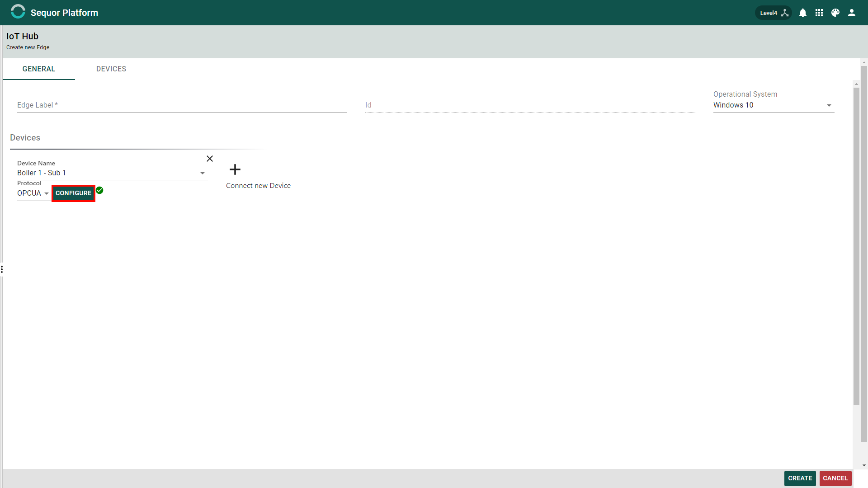
Task: Click Connect new Device text
Action: 258,186
